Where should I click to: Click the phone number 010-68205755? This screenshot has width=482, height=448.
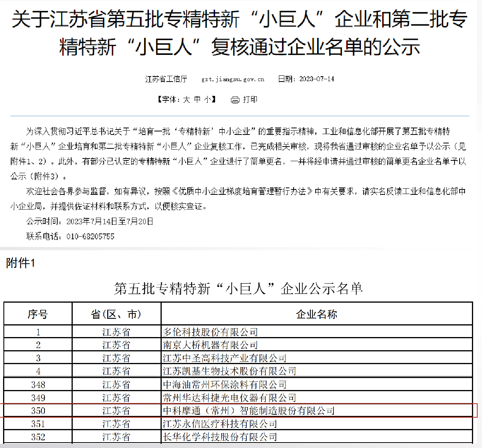point(91,237)
